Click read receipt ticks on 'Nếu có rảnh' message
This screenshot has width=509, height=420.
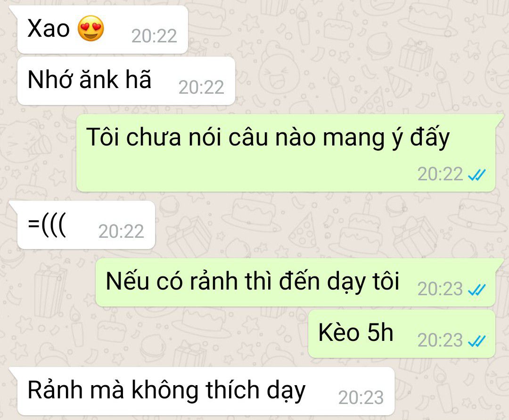(476, 289)
